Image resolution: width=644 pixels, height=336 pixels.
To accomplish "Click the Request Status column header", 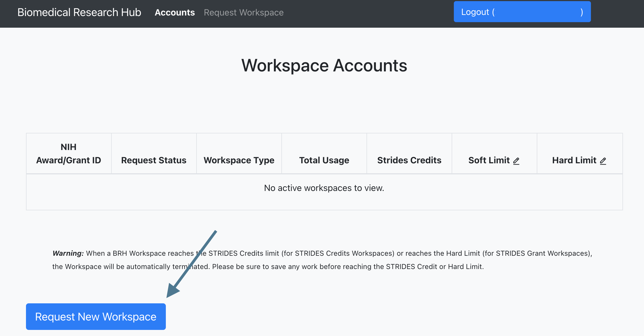I will coord(154,160).
